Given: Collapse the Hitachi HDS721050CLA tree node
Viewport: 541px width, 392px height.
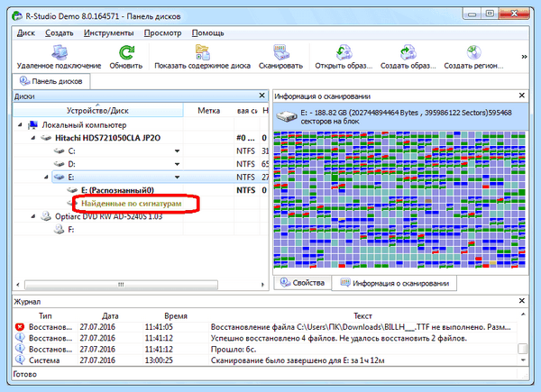Looking at the screenshot, I should (33, 138).
